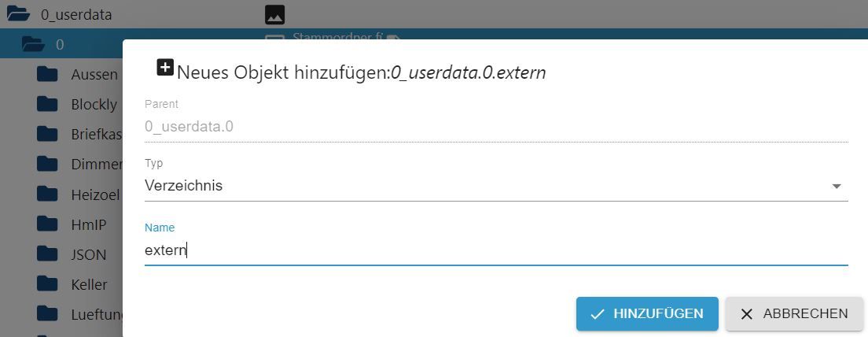Click the Aussen folder icon
The height and width of the screenshot is (337, 868).
pos(48,74)
